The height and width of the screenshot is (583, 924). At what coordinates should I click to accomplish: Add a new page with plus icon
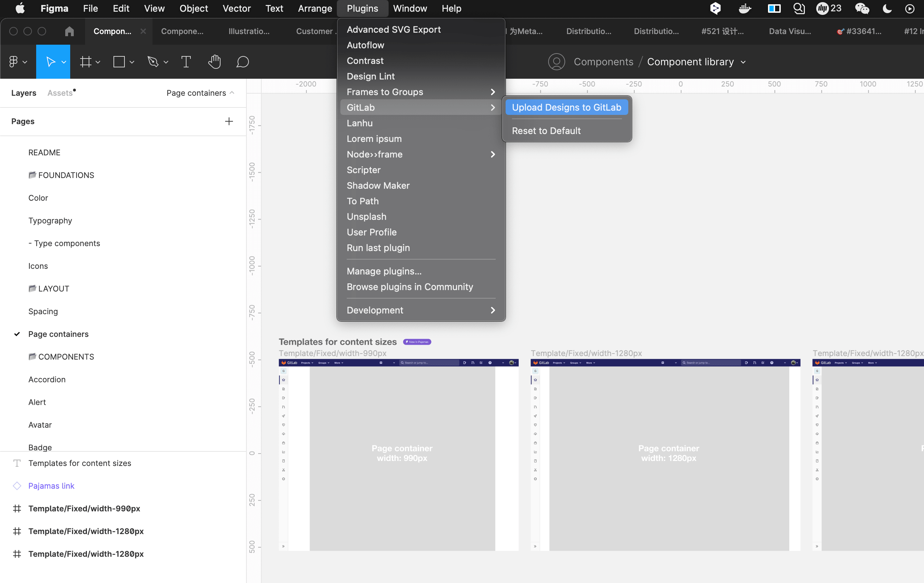[229, 121]
